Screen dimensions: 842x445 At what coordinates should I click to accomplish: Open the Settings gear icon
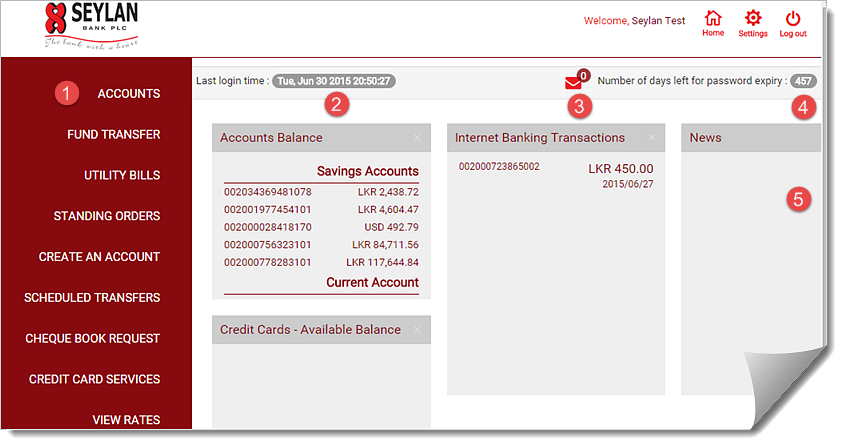753,18
